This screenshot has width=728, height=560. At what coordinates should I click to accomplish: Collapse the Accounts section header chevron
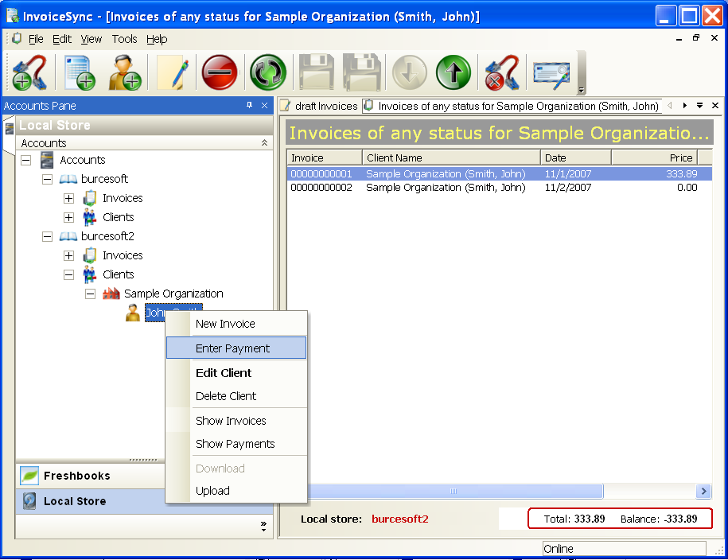tap(265, 142)
